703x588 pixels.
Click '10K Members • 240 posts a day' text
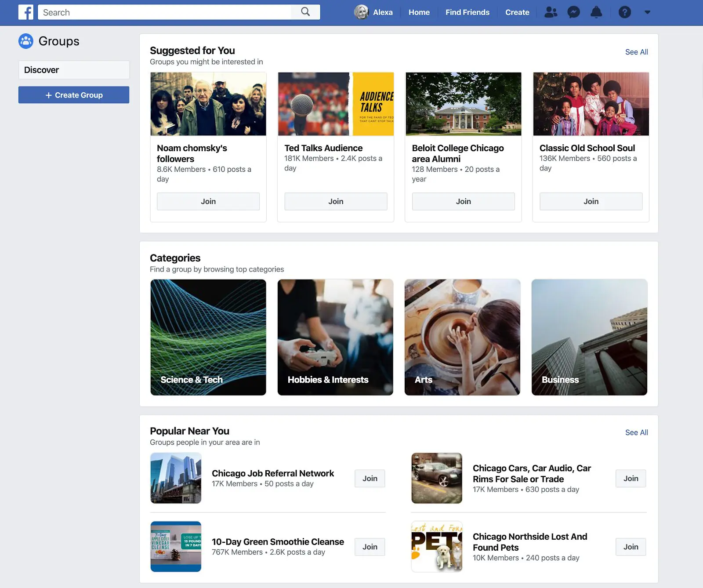tap(526, 558)
